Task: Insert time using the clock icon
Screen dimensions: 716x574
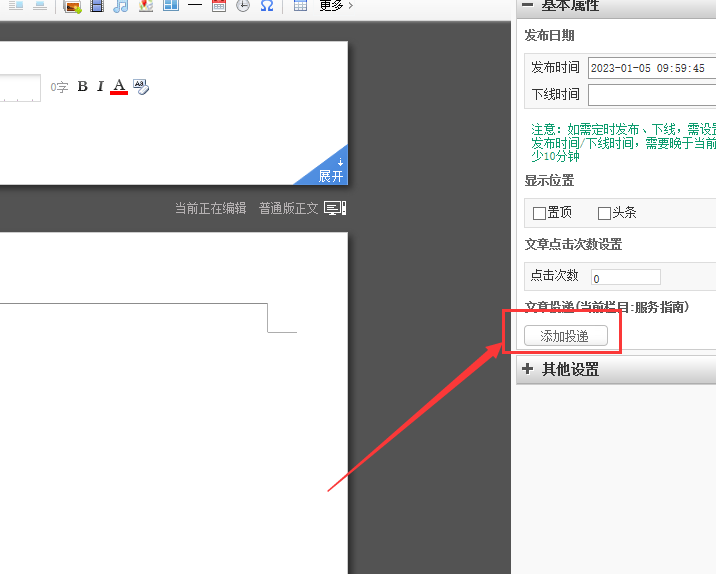Action: [x=243, y=6]
